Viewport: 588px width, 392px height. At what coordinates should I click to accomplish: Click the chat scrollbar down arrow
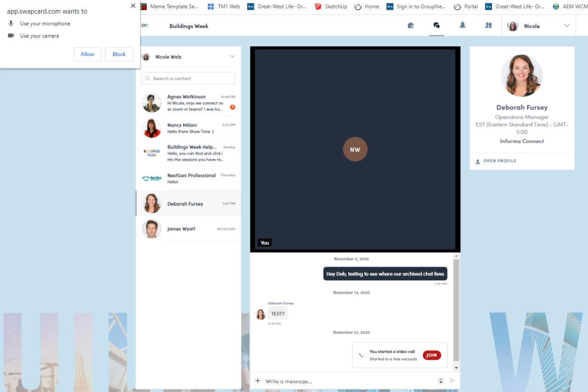[x=456, y=368]
